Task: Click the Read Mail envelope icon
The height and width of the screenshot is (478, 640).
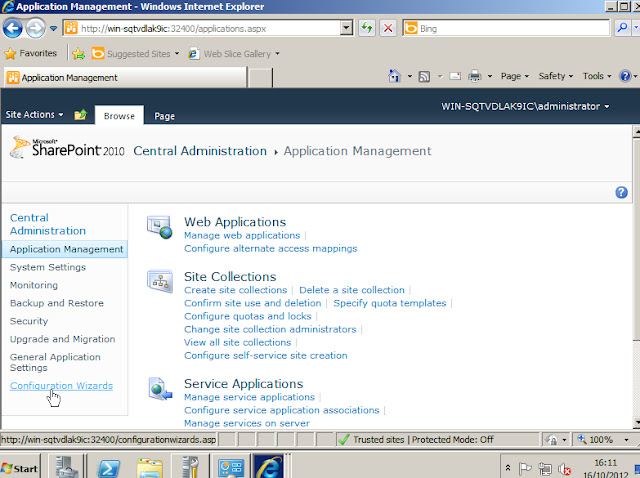Action: click(x=455, y=76)
